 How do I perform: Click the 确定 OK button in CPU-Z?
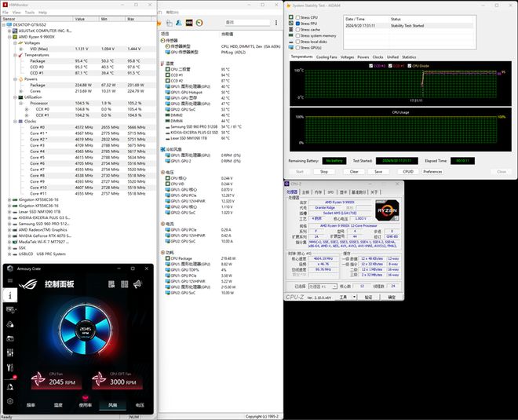pyautogui.click(x=392, y=297)
